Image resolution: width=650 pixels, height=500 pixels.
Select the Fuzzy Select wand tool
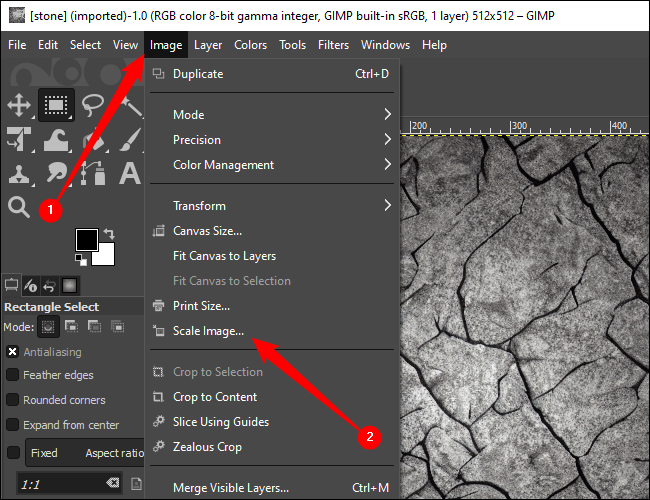pos(132,105)
